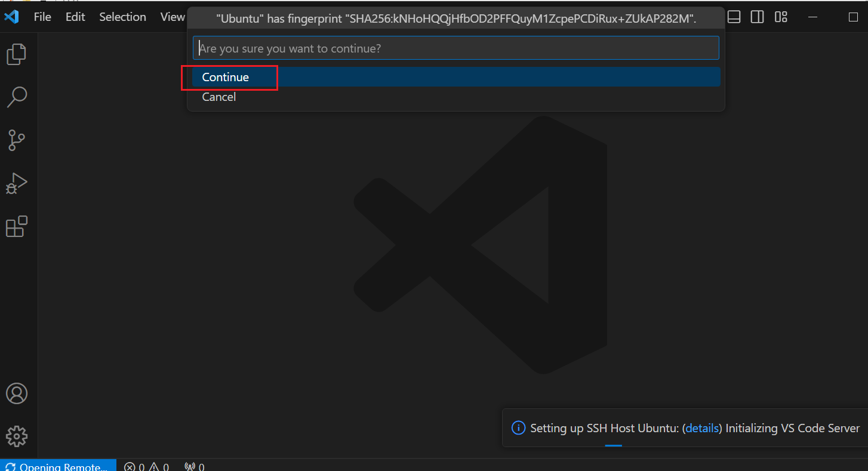
Task: Open the Customize Layout icon
Action: pos(781,17)
